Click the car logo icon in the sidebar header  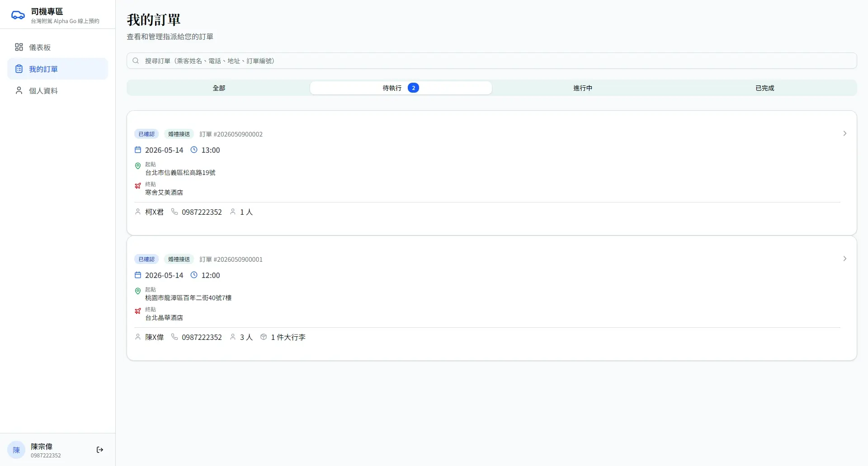(18, 15)
